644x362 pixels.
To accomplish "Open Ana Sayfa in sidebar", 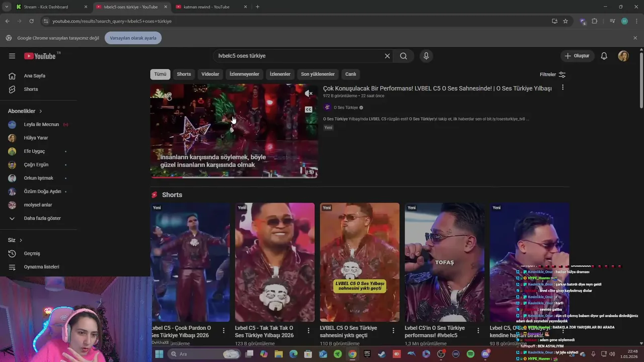I will [34, 76].
